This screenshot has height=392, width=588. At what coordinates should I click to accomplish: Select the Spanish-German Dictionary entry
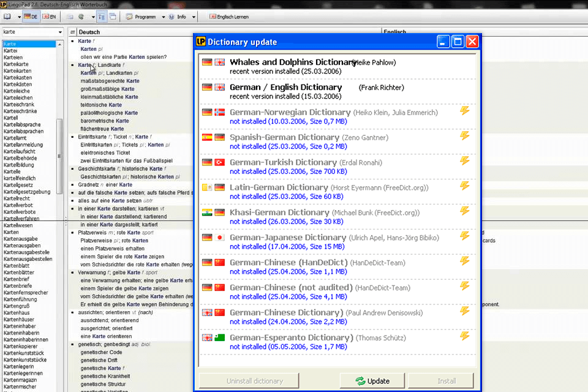(337, 141)
